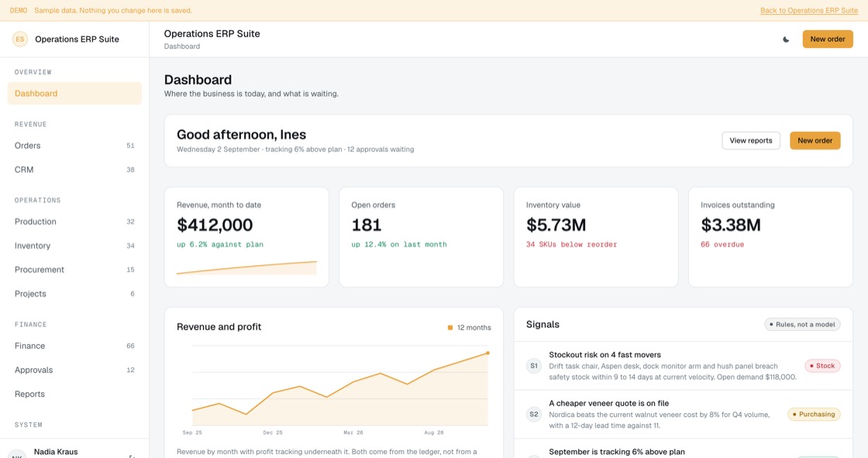Open the Inventory page
Image resolution: width=868 pixels, height=458 pixels.
74,246
